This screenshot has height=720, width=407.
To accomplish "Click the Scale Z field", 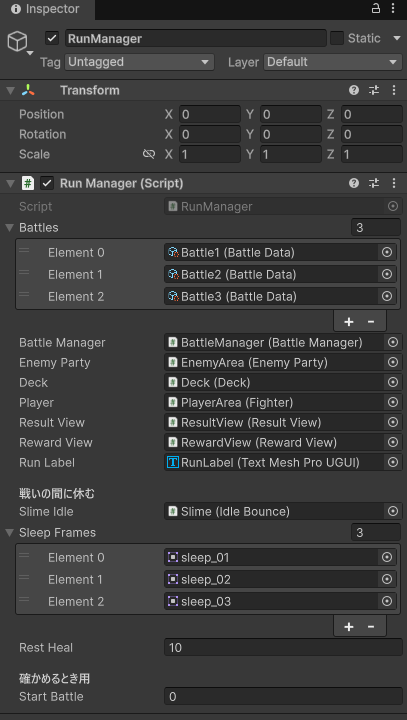I will pos(372,154).
